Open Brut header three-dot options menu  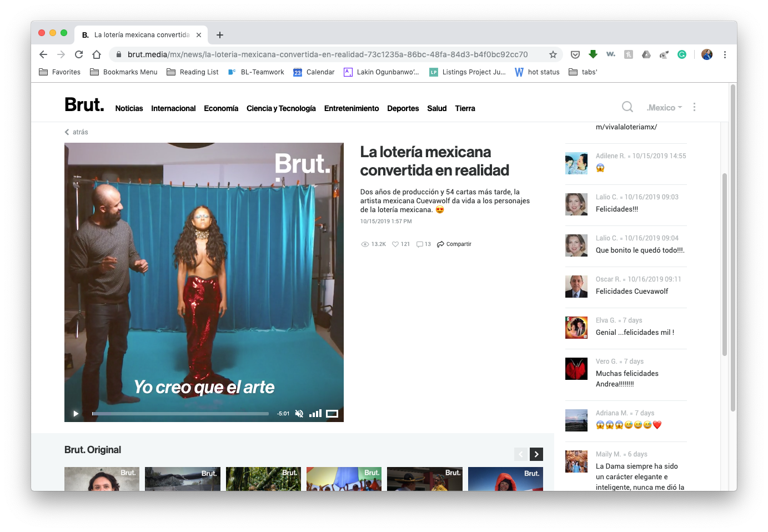[694, 107]
